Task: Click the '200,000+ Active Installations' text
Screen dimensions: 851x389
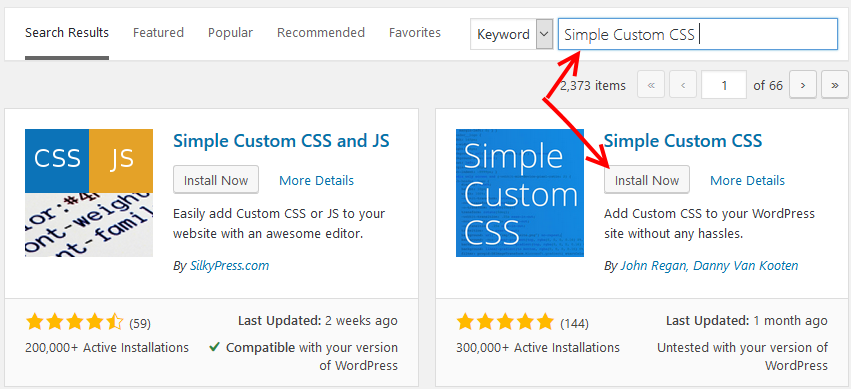Action: tap(107, 347)
